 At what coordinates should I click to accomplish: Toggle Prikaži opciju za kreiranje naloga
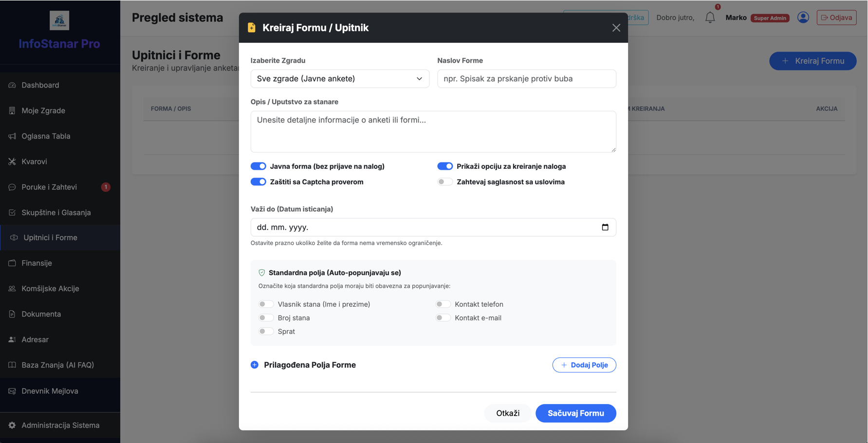[x=445, y=166]
